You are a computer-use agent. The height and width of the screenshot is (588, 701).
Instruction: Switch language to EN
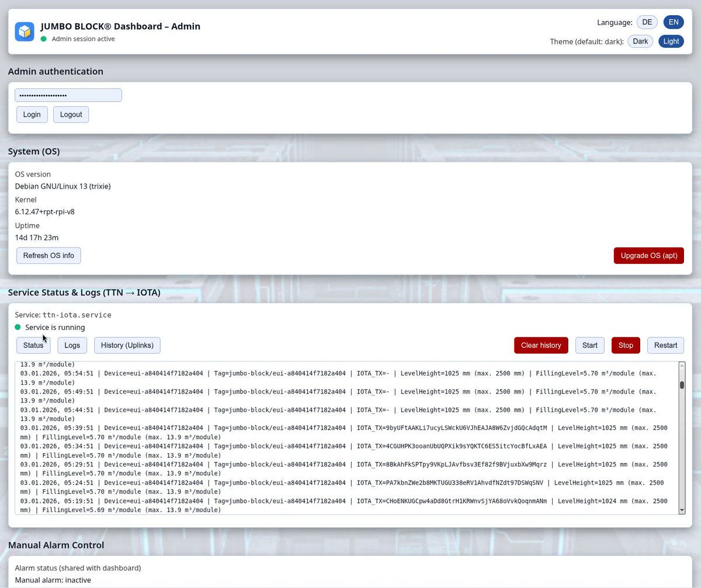coord(674,22)
